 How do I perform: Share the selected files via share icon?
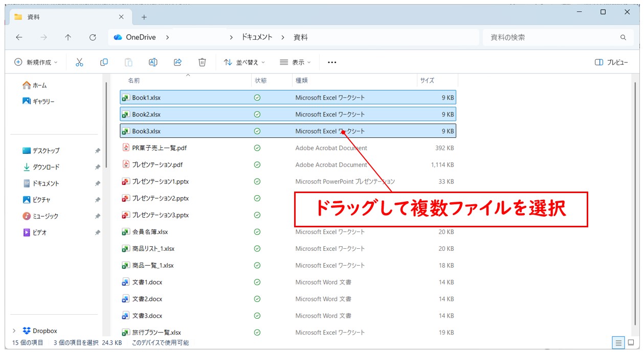177,62
